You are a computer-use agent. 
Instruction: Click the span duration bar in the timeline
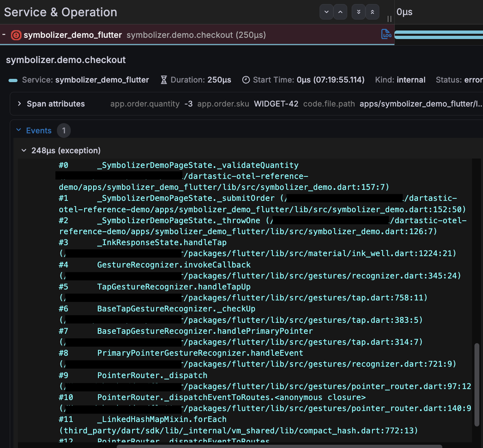[439, 35]
